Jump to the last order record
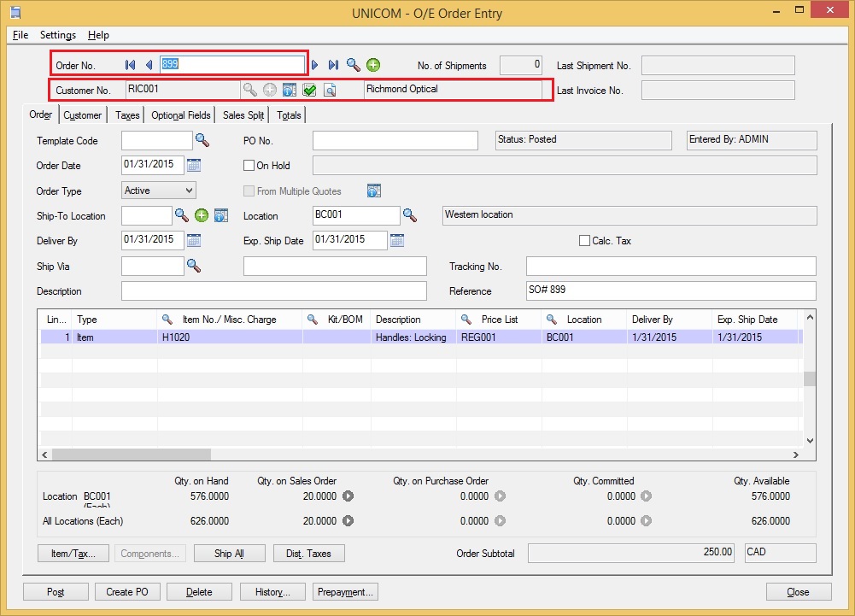The height and width of the screenshot is (616, 855). (333, 65)
